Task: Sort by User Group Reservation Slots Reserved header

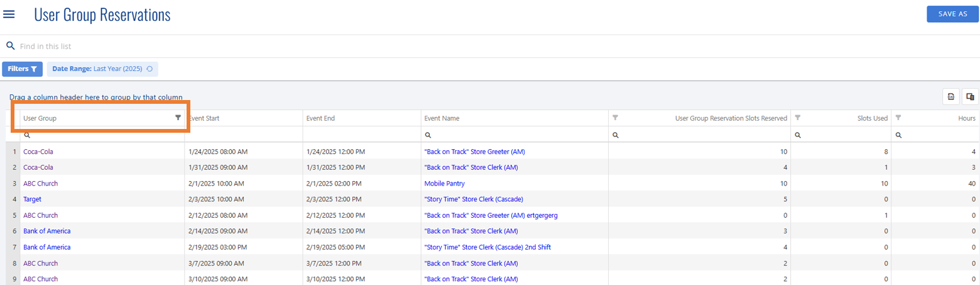Action: (x=731, y=118)
